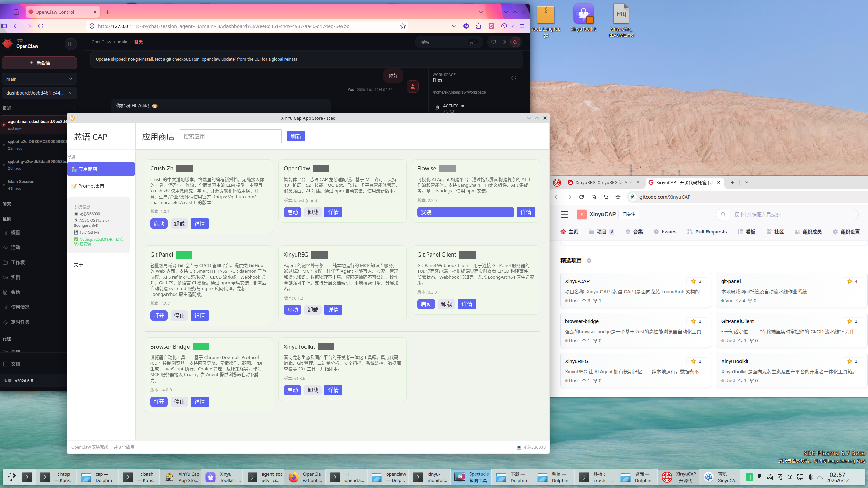Open 概览 in OpenClaw sidebar
This screenshot has height=488, width=868.
(x=16, y=232)
